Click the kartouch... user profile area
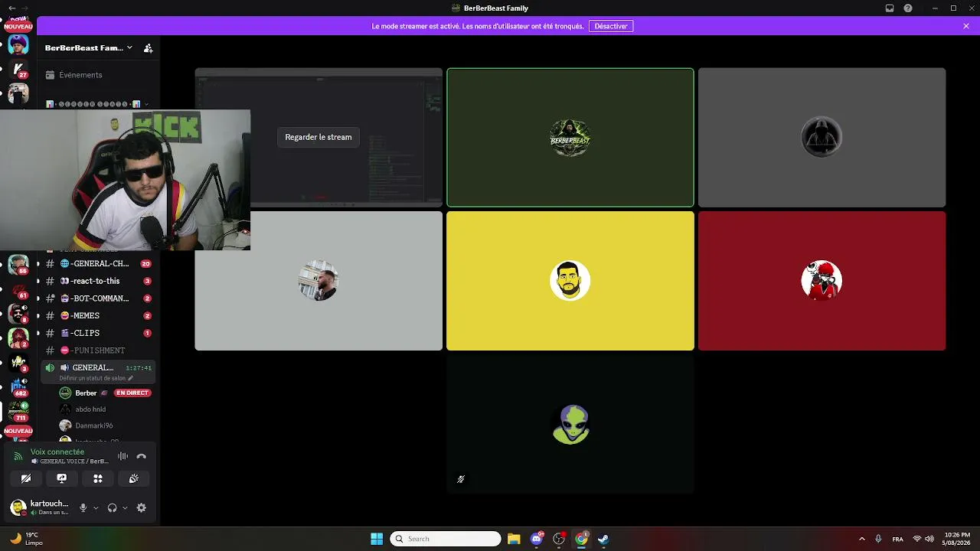Viewport: 980px width, 551px height. [41, 507]
